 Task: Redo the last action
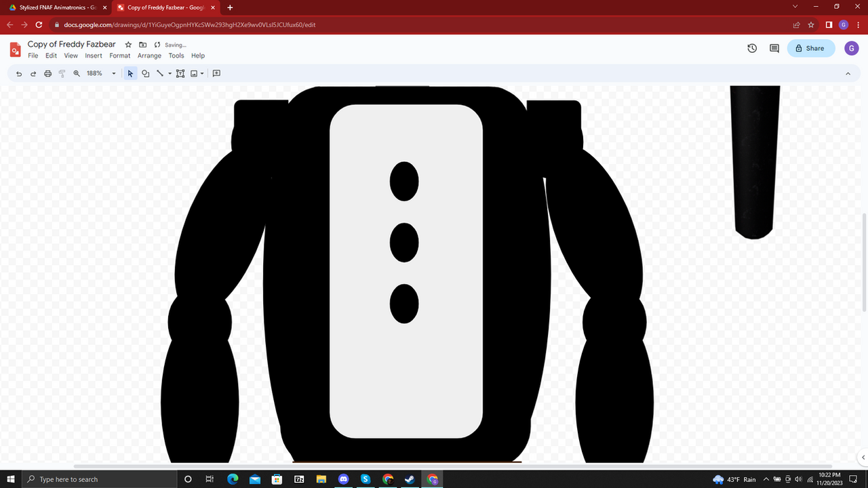33,73
